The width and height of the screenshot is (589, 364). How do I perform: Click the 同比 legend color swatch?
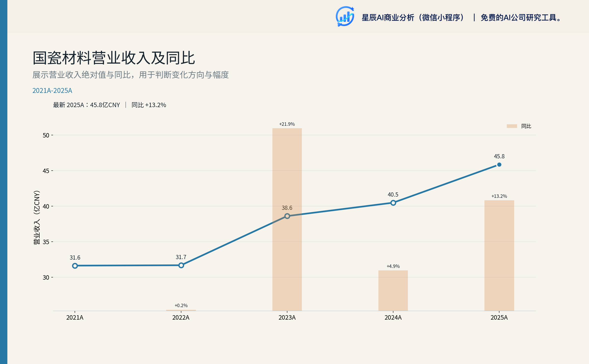[x=512, y=126]
